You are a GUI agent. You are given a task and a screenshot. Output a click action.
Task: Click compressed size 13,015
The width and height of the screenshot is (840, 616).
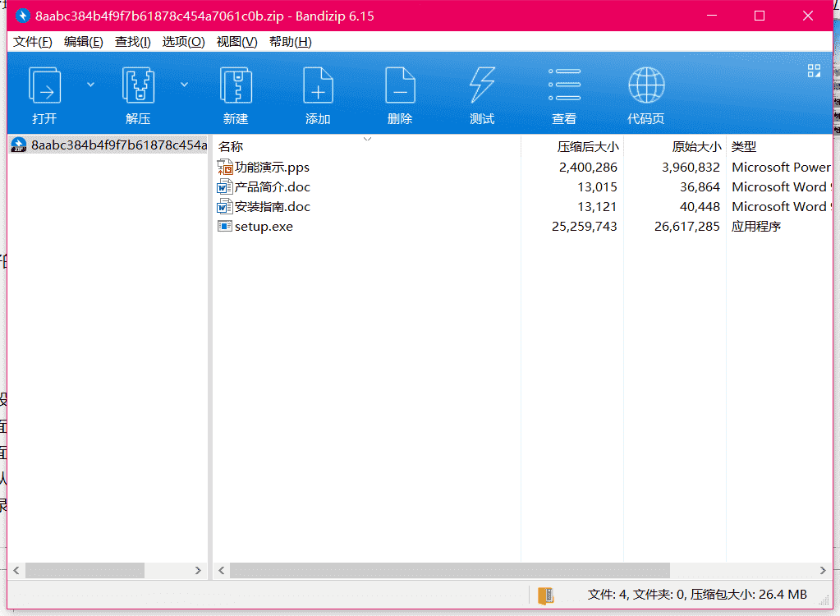coord(597,187)
